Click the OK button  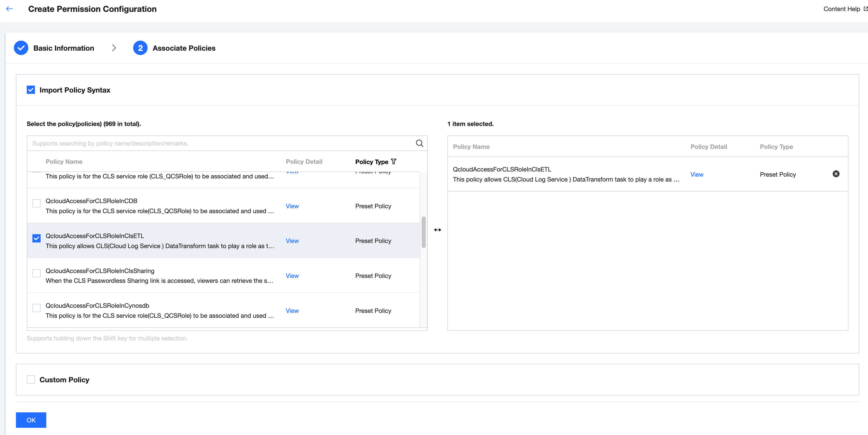pyautogui.click(x=31, y=420)
